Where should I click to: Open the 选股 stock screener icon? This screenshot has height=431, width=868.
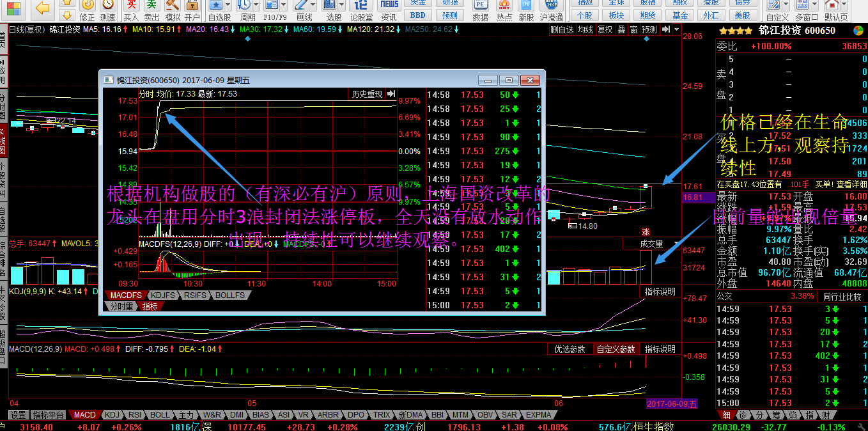point(330,6)
